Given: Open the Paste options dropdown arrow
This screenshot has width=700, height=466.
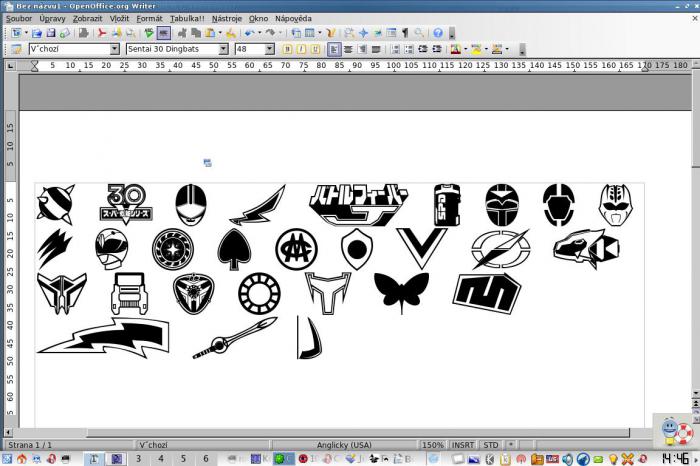Looking at the screenshot, I should [220, 33].
